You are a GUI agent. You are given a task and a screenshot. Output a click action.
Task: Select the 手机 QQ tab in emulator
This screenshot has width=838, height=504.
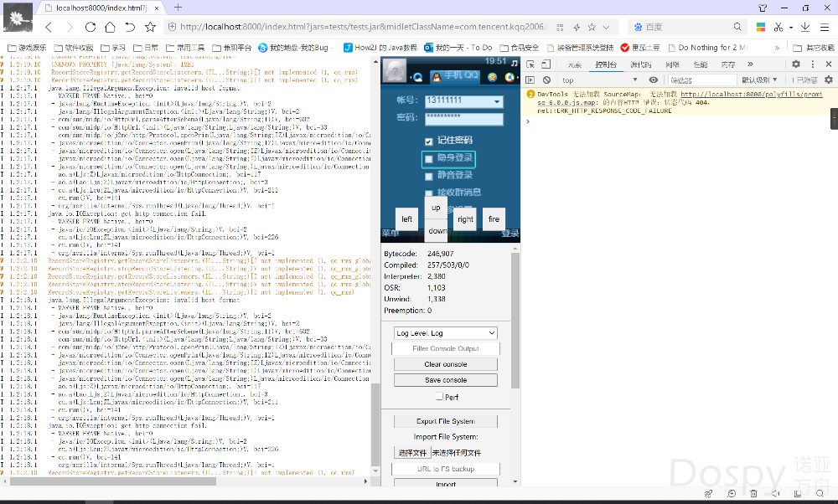click(x=455, y=76)
